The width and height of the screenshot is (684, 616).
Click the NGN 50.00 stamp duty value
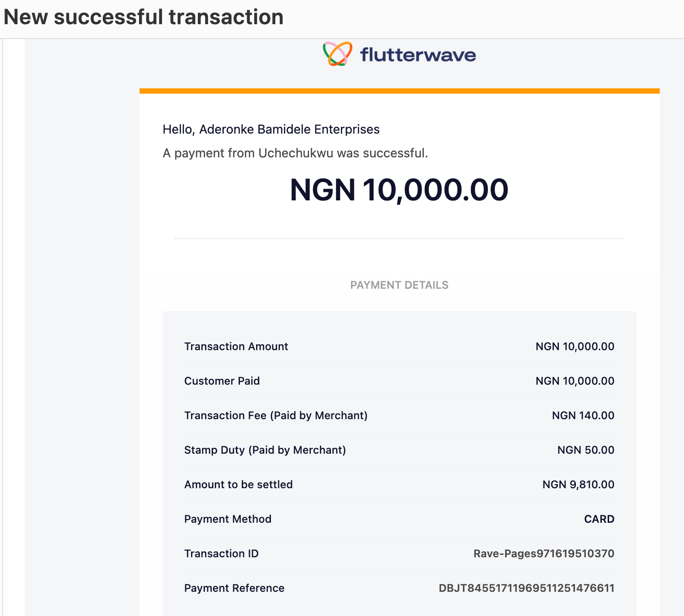coord(586,450)
